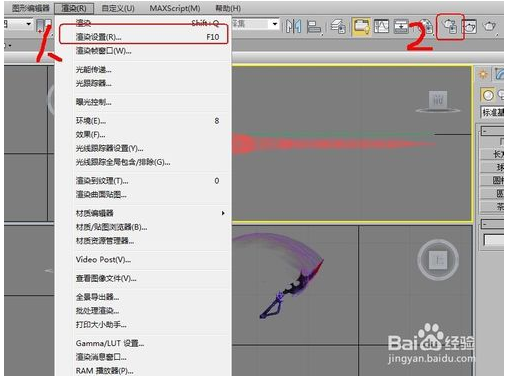Screen dimensions: 509x378
Task: Choose 渲染帧窗口(W)... menu entry
Action: [144, 51]
